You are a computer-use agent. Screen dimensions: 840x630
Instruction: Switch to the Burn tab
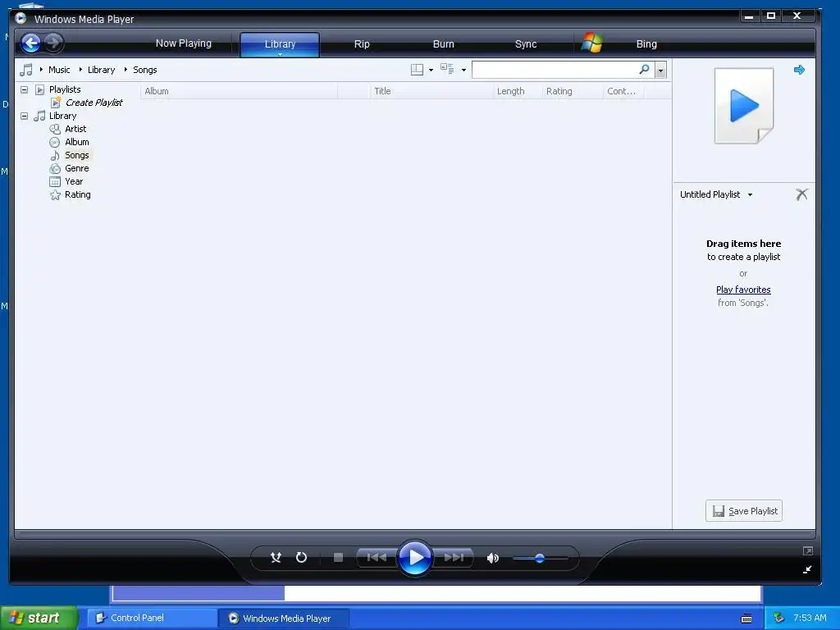click(444, 44)
